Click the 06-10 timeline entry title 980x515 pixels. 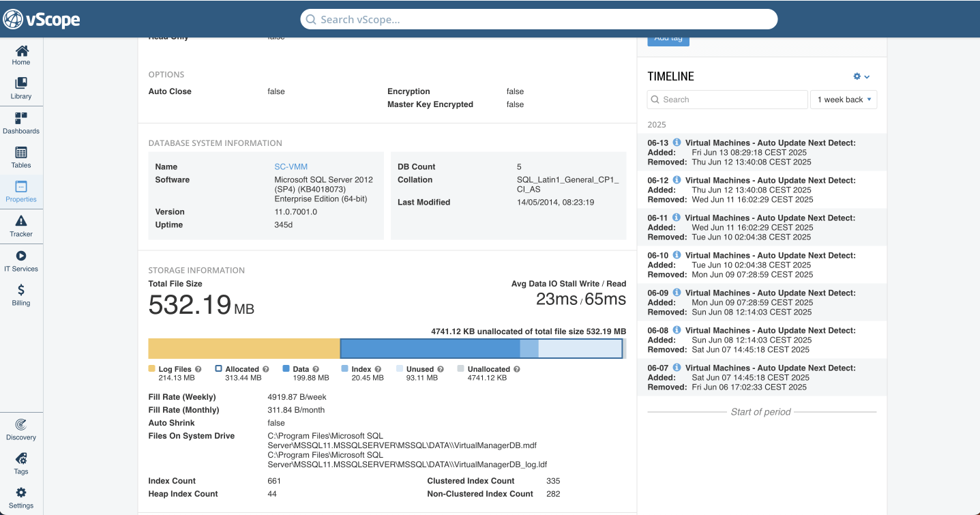[770, 255]
